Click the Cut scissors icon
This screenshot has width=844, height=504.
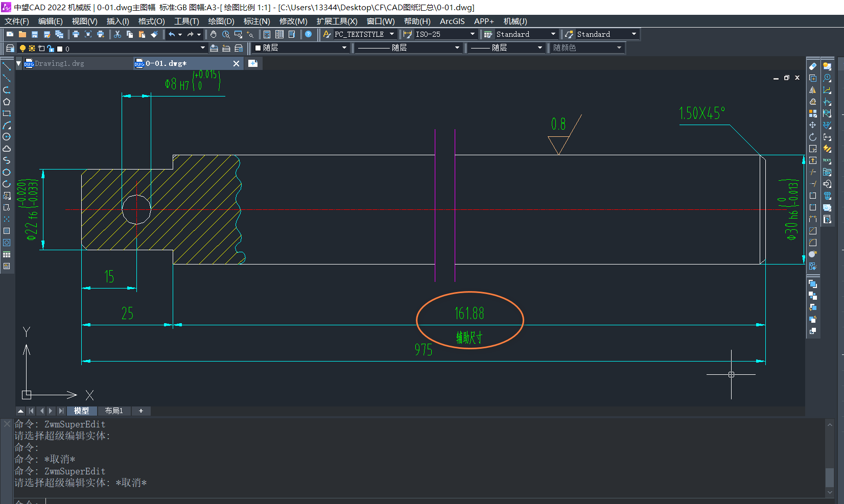[118, 34]
